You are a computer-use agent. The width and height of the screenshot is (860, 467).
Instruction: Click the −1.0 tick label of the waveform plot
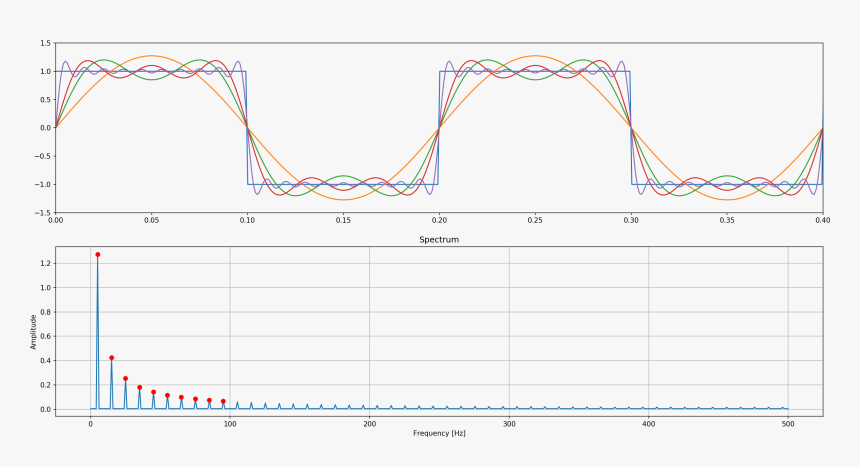point(43,184)
